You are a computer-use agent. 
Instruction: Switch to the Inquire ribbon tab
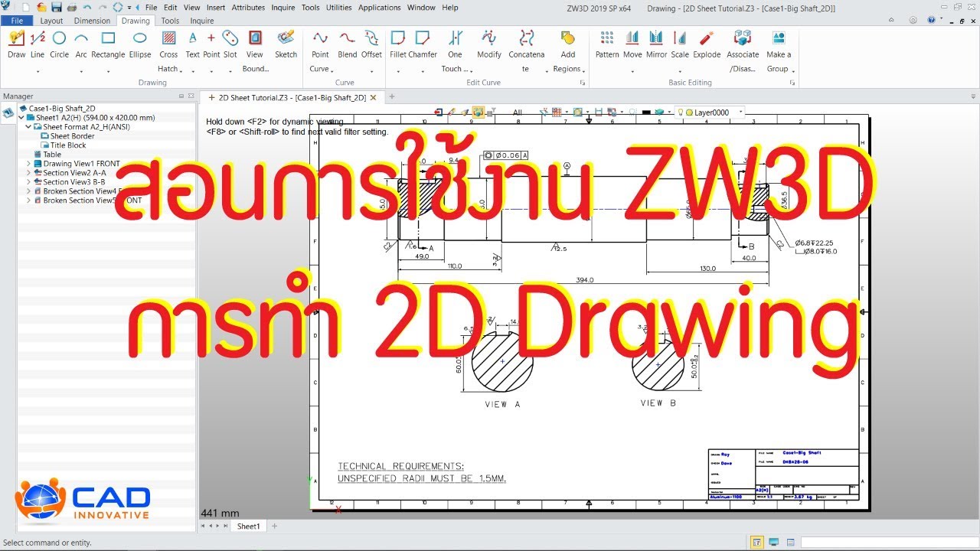[x=201, y=21]
